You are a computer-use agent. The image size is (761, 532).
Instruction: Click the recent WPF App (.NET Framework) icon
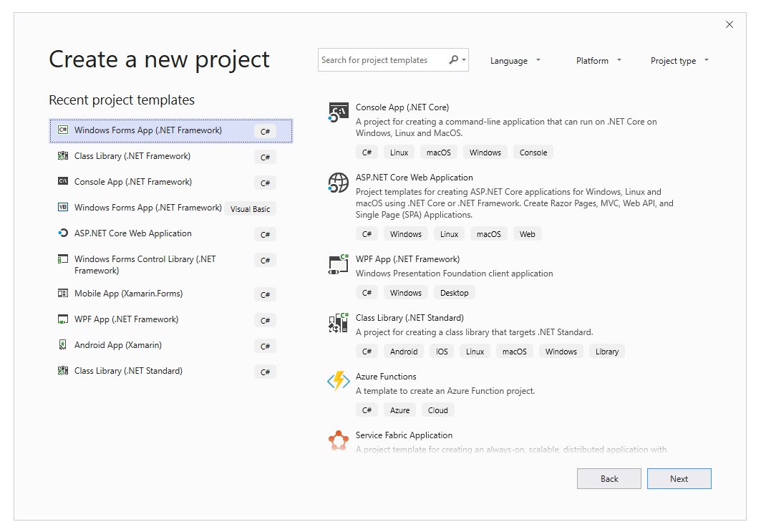[x=62, y=319]
